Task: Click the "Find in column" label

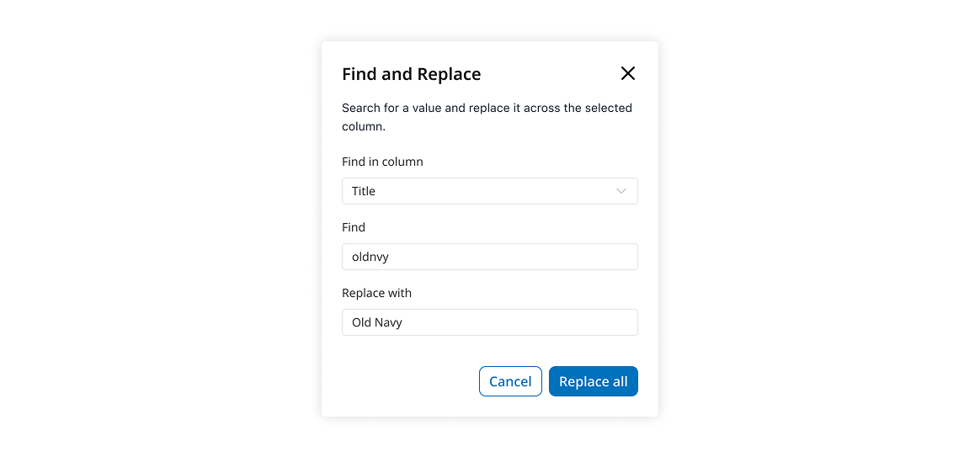Action: coord(382,162)
